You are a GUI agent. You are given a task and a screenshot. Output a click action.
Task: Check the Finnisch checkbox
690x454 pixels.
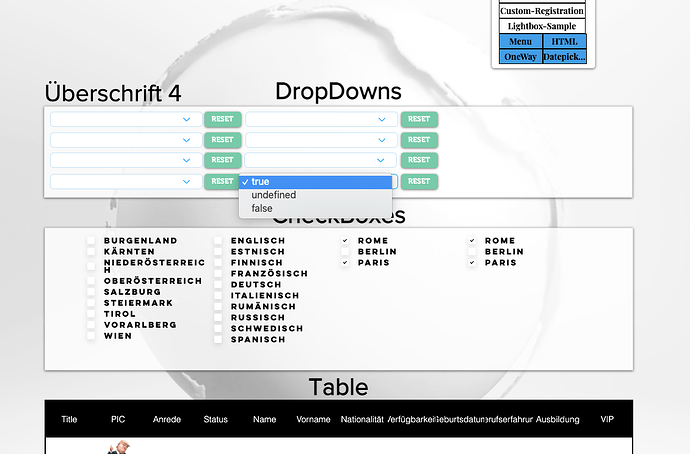tap(218, 263)
